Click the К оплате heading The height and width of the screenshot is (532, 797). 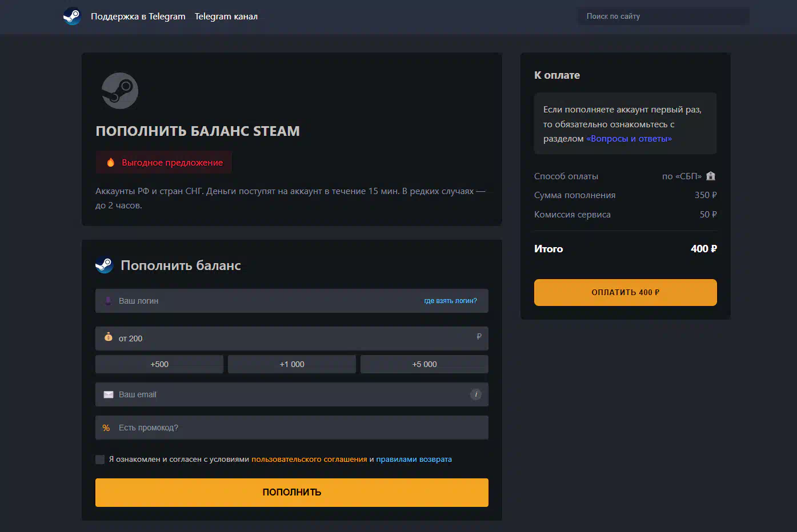(x=557, y=75)
